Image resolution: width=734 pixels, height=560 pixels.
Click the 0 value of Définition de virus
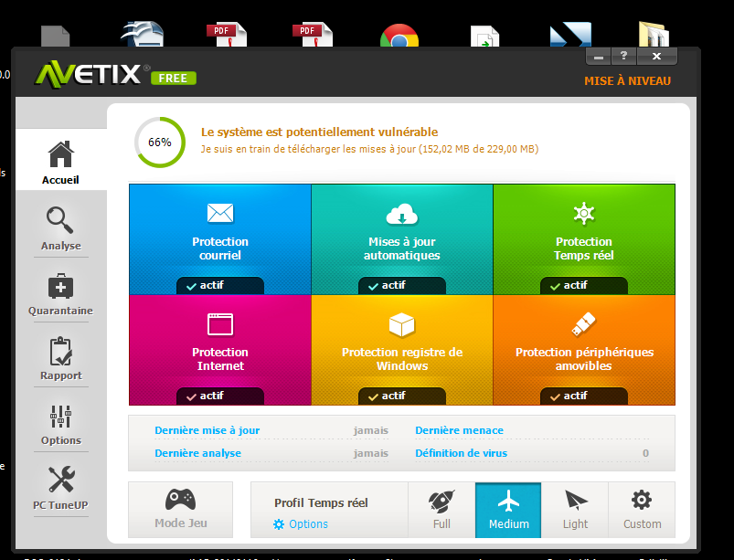point(645,453)
